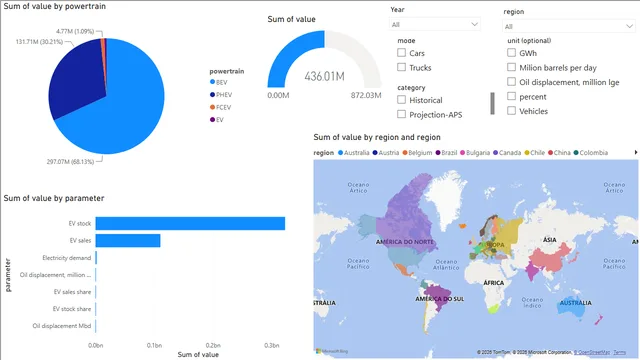Click the Australia map legend marker
The width and height of the screenshot is (640, 360).
340,153
